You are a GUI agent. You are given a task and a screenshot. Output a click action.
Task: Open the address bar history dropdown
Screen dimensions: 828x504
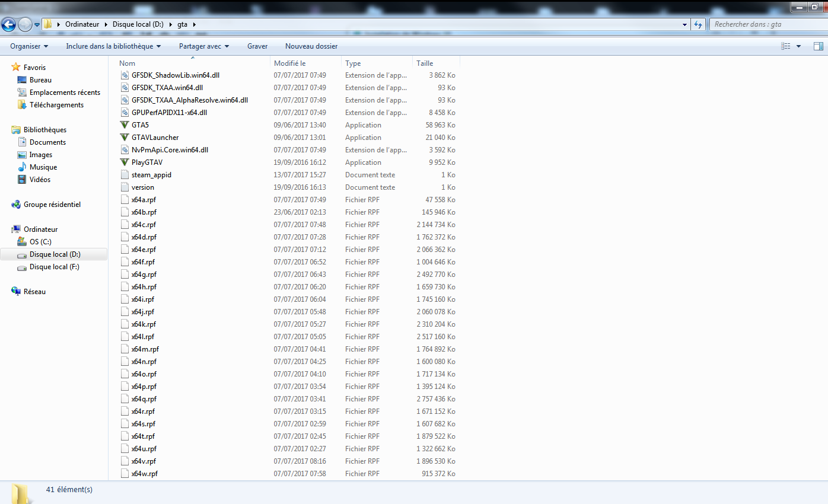[686, 24]
